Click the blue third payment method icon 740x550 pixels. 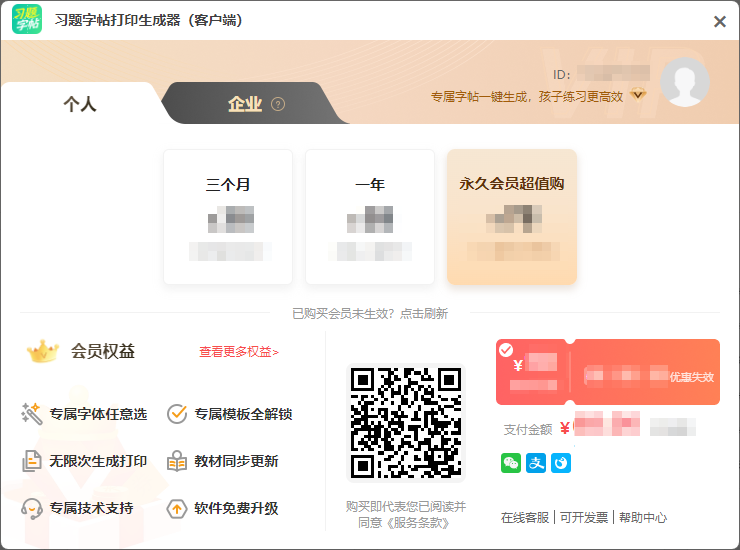tap(561, 463)
